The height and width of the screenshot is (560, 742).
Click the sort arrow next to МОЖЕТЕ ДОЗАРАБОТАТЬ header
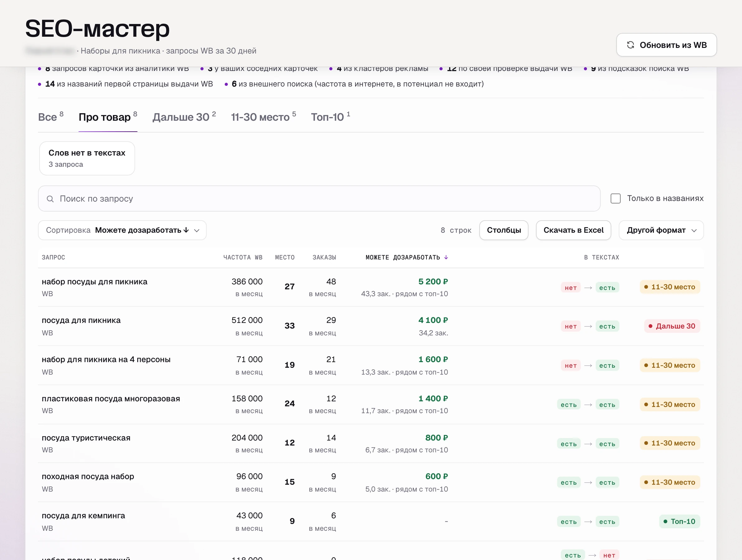446,258
